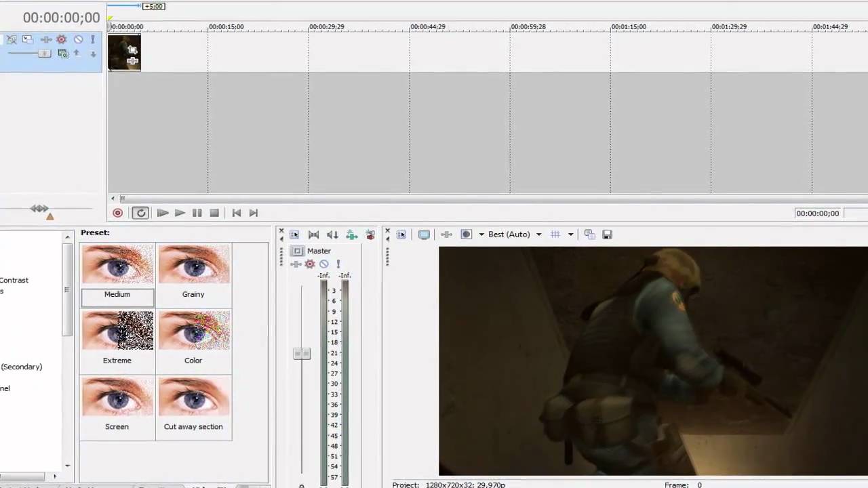Viewport: 868px width, 488px height.
Task: Open Track FX on the video track header
Action: tap(46, 39)
